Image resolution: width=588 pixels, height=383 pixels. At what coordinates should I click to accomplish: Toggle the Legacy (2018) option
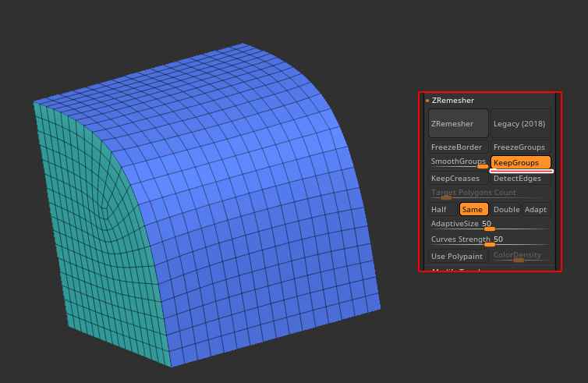point(519,123)
